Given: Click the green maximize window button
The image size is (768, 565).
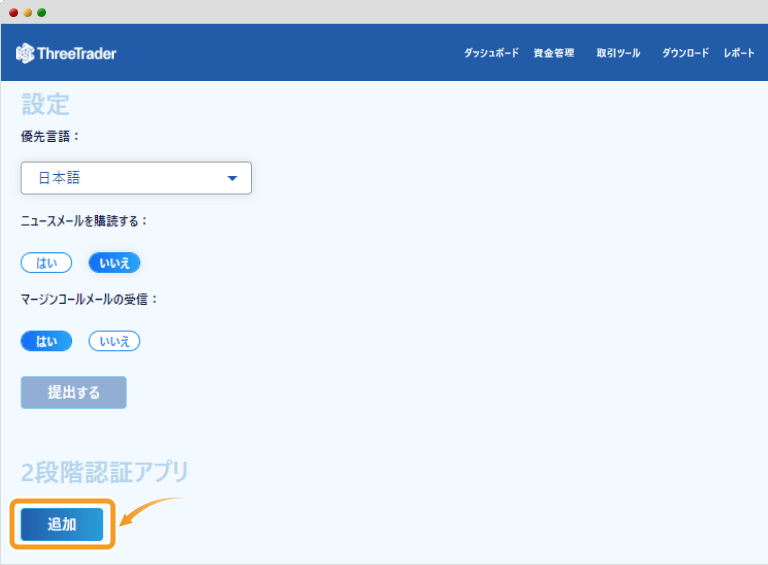Looking at the screenshot, I should pyautogui.click(x=42, y=12).
